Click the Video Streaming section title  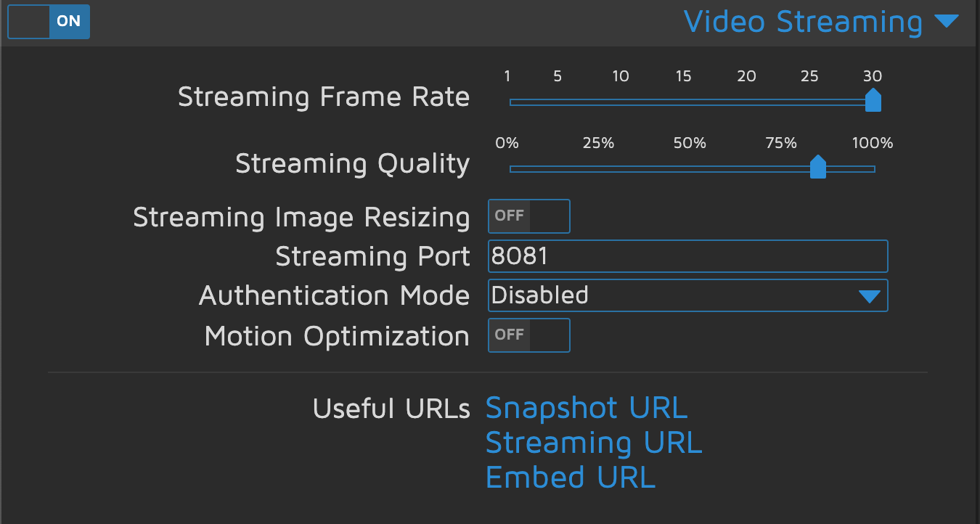(x=802, y=22)
